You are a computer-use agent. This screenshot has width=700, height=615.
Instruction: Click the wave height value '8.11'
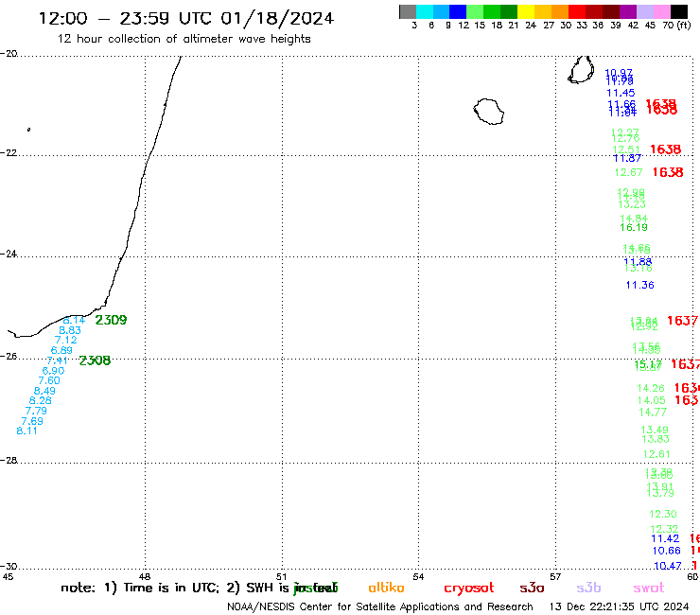click(x=26, y=431)
